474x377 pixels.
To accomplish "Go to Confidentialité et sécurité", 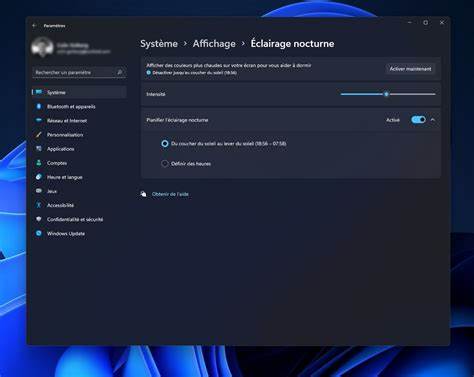I will point(79,219).
